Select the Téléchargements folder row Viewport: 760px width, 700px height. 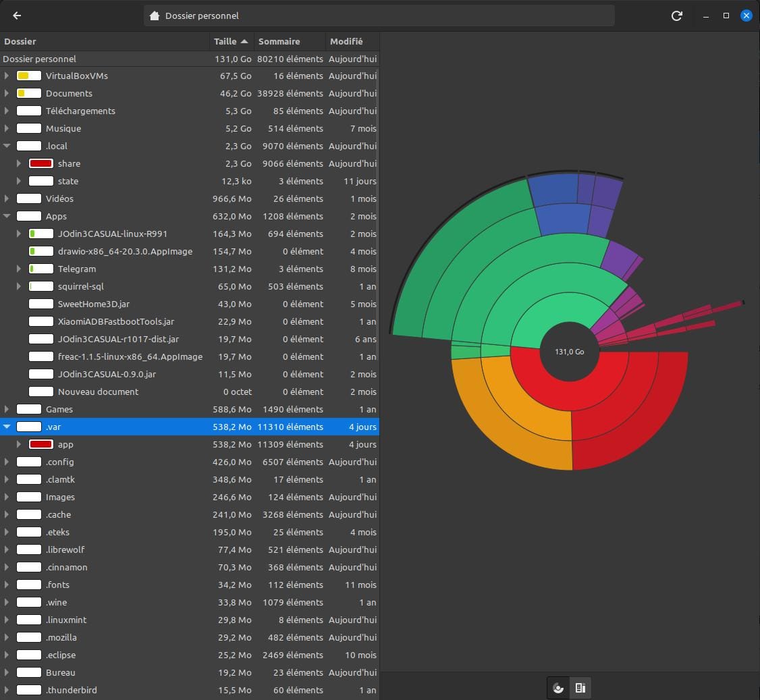click(x=190, y=111)
